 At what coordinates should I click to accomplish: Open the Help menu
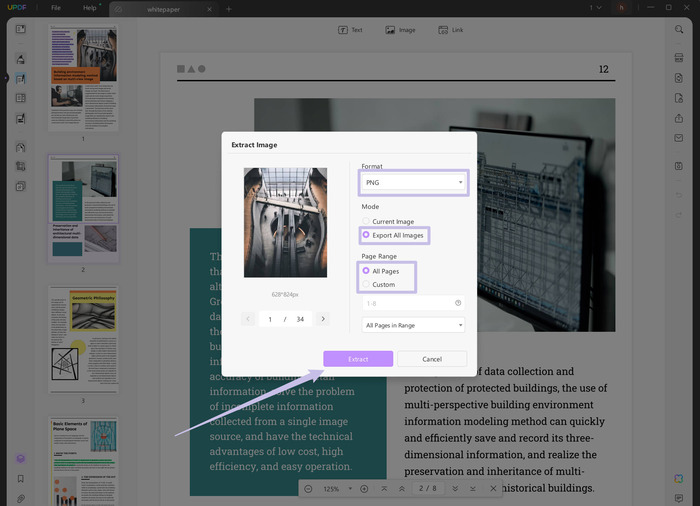(x=90, y=8)
